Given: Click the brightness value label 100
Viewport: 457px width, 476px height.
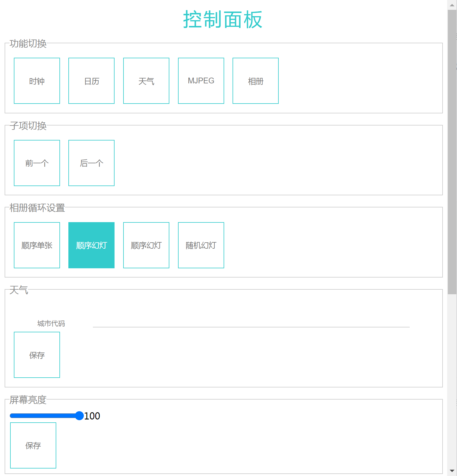Looking at the screenshot, I should click(x=92, y=416).
